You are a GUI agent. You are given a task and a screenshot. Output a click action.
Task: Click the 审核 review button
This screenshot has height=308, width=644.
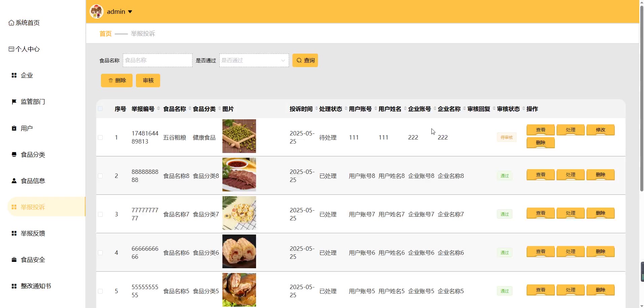click(148, 81)
